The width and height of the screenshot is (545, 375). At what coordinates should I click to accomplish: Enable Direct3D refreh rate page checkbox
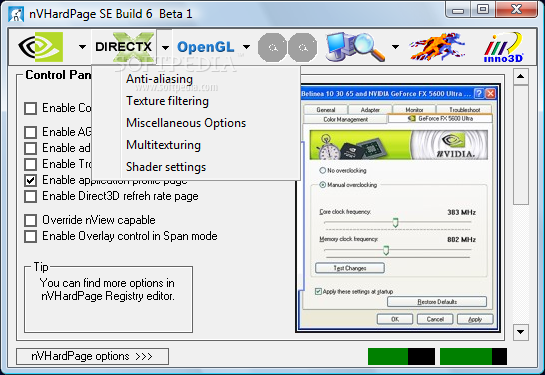(31, 196)
